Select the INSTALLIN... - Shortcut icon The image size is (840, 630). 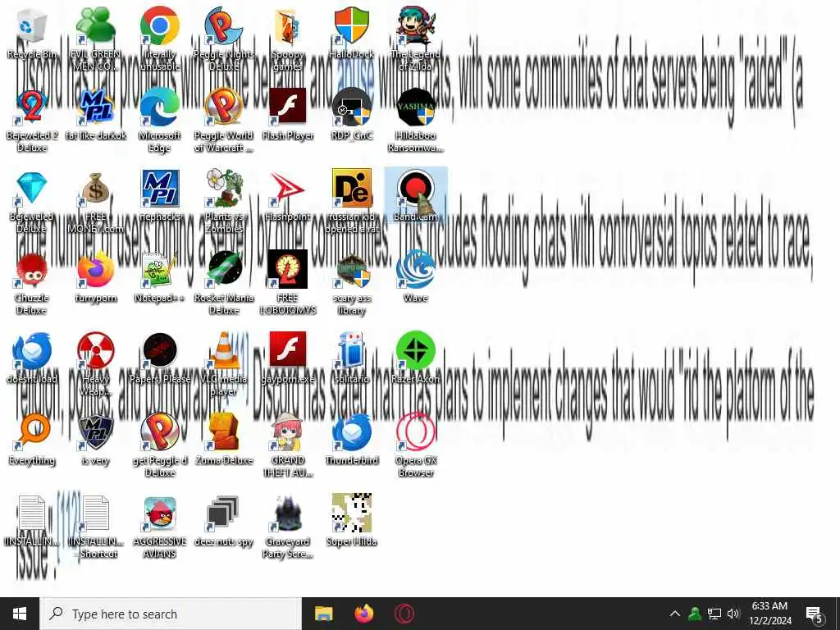pos(95,514)
